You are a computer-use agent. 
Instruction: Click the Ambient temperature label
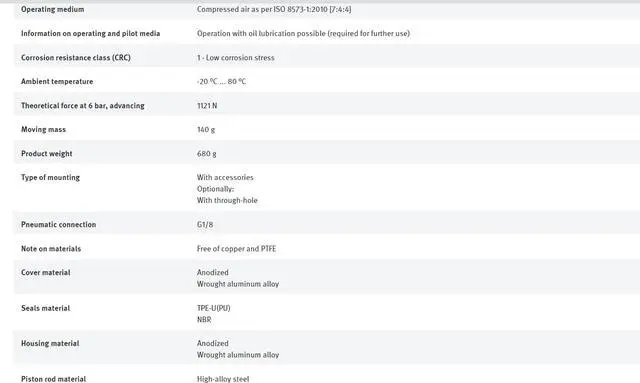pyautogui.click(x=57, y=81)
